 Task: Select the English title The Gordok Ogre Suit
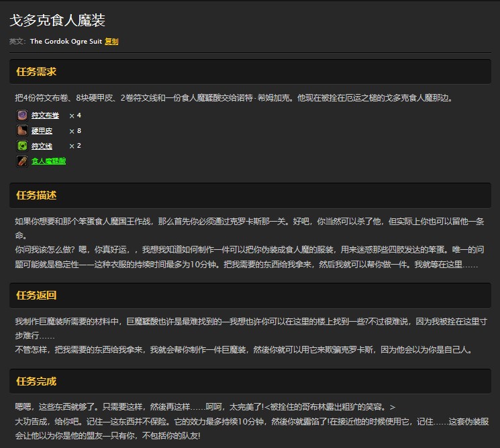tap(66, 41)
